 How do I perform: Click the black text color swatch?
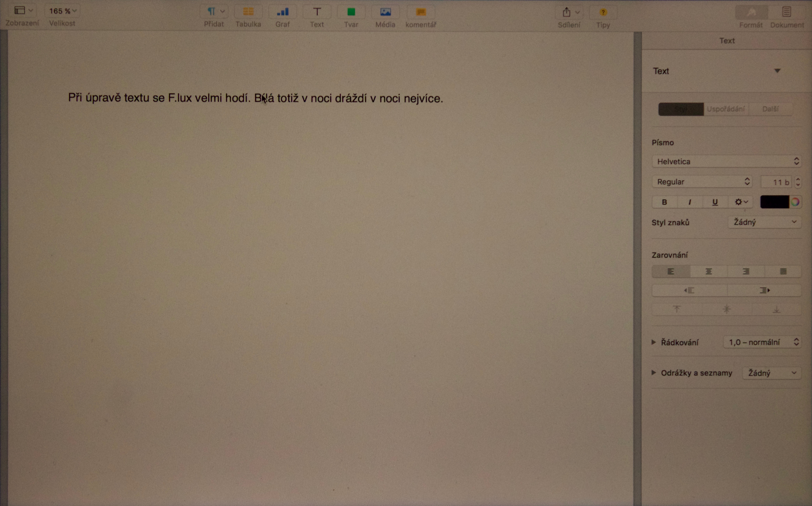point(775,202)
